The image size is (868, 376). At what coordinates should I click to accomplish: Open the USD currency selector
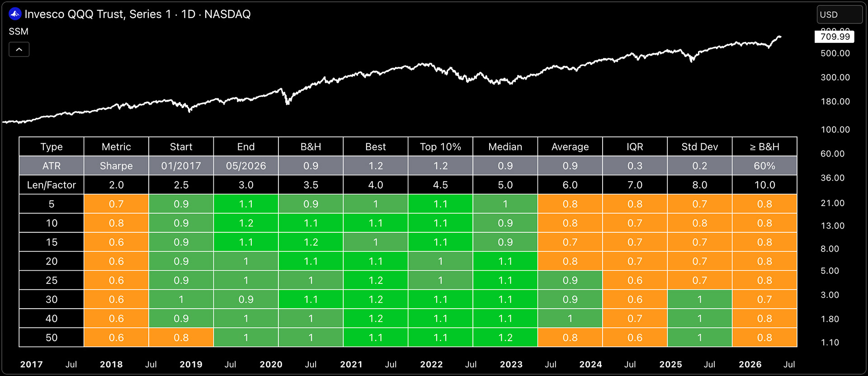[x=840, y=14]
